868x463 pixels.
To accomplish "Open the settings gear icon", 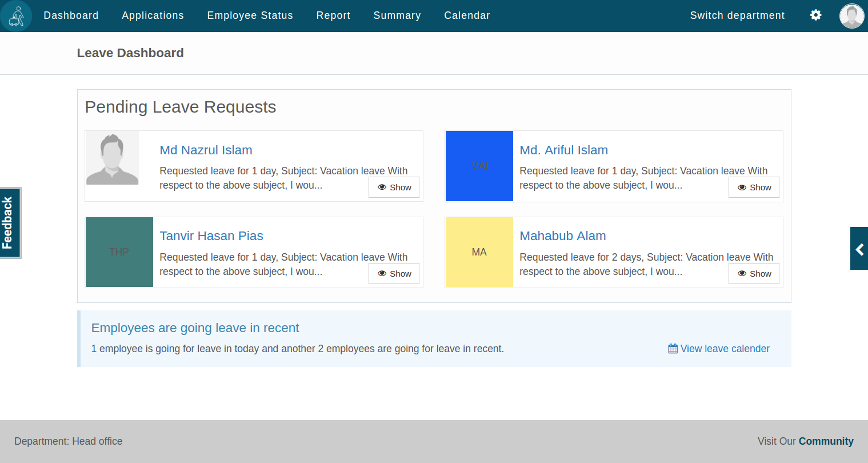I will pyautogui.click(x=815, y=15).
